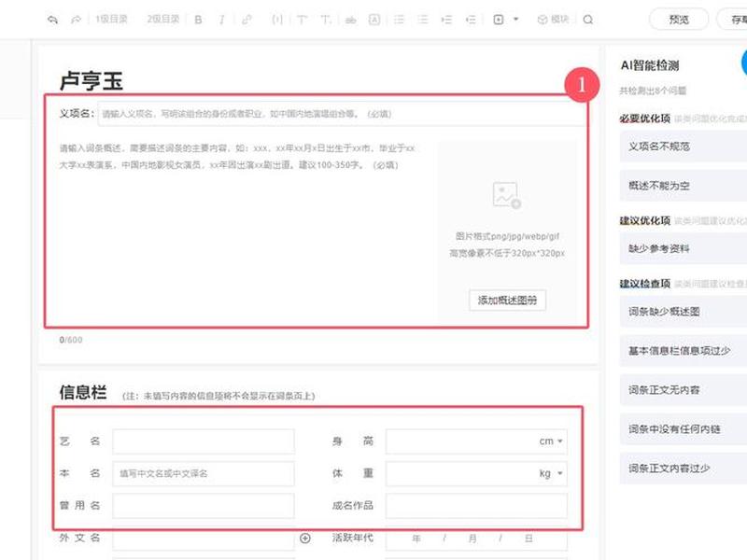Select 缺少参考资料 issue
This screenshot has height=560, width=747.
tap(684, 248)
